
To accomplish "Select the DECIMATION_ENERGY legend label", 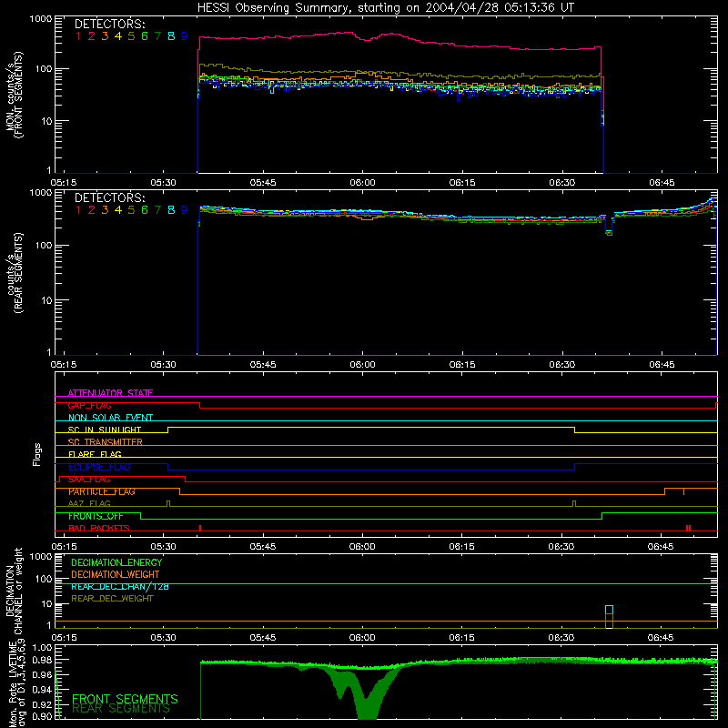I will point(116,562).
